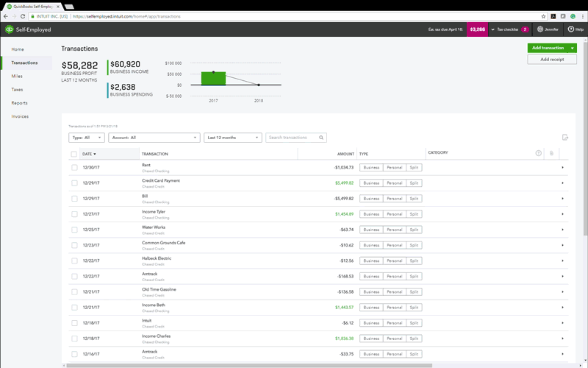Click the $3,266 estimated tax button
588x368 pixels.
click(x=477, y=29)
